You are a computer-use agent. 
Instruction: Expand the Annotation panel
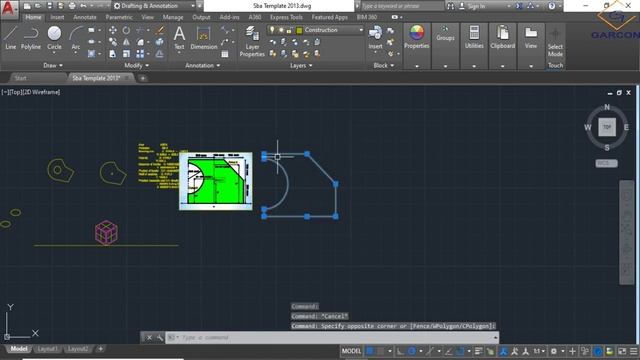(202, 65)
